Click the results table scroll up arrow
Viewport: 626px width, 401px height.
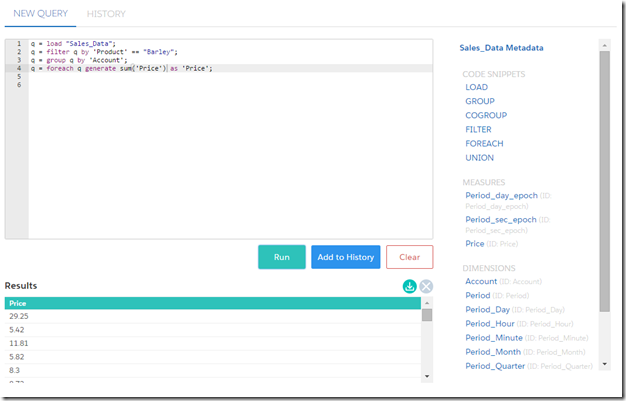tap(427, 303)
